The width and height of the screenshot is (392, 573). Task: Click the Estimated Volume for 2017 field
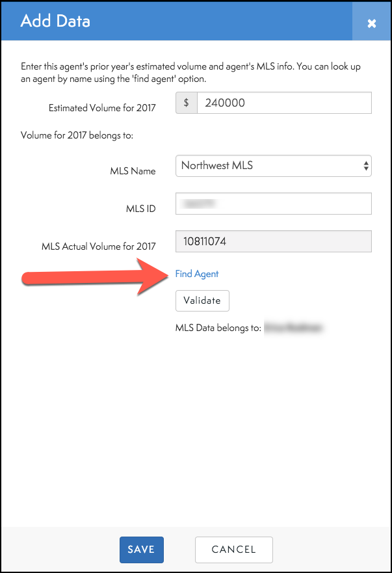283,103
